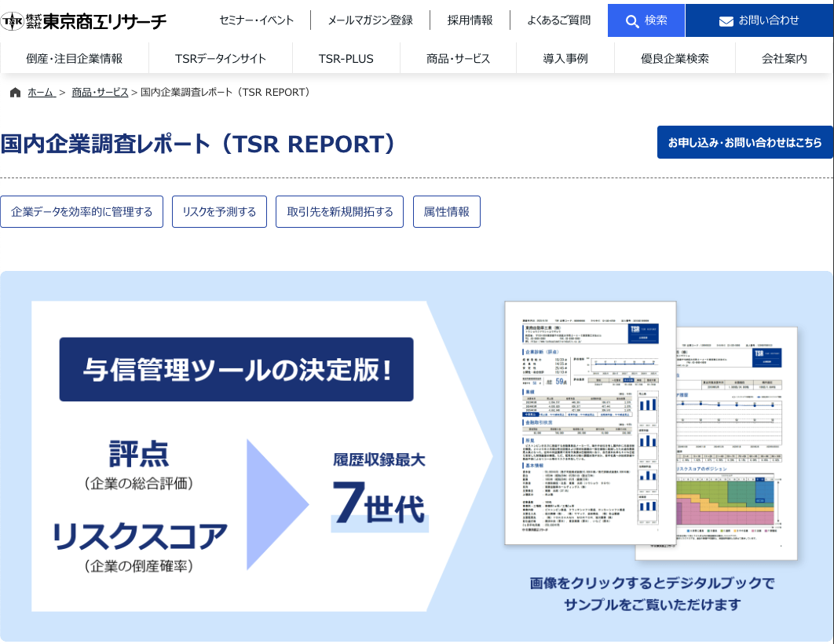This screenshot has height=644, width=834.
Task: Select リスクを予測する button
Action: pos(219,211)
